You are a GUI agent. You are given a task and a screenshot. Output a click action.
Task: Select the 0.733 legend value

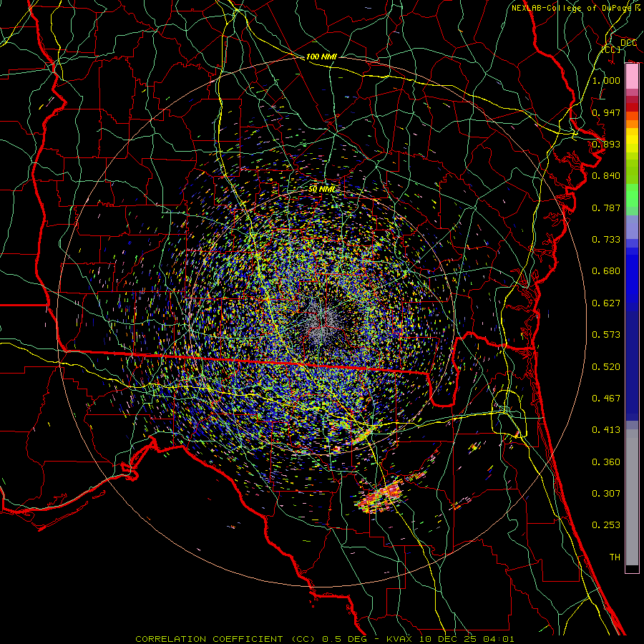606,240
